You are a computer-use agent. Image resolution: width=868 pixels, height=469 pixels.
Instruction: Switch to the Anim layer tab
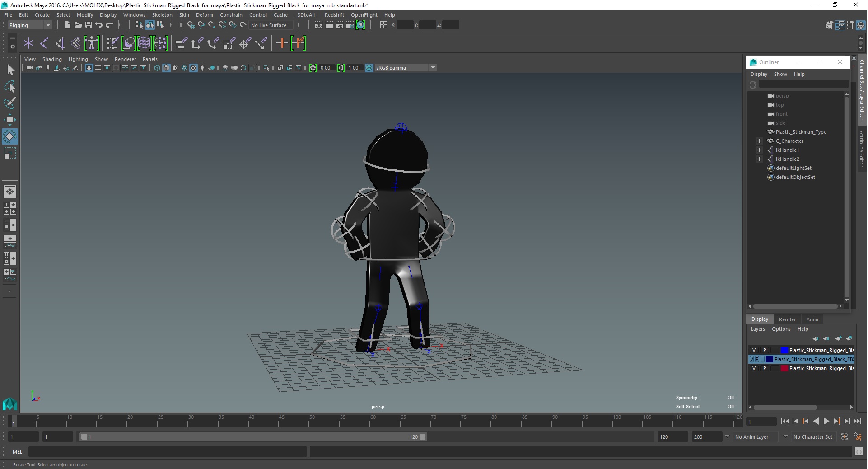tap(812, 319)
